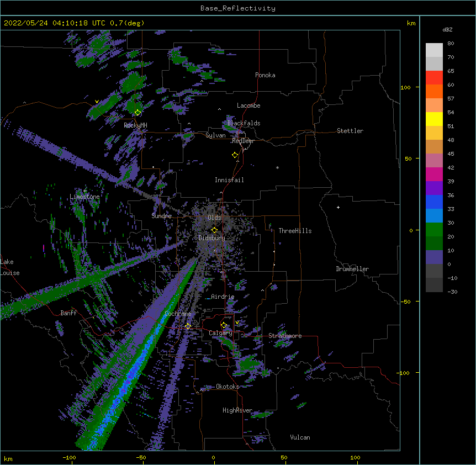The image size is (476, 465).
Task: Click yellow marker near RockyMH
Action: [138, 113]
